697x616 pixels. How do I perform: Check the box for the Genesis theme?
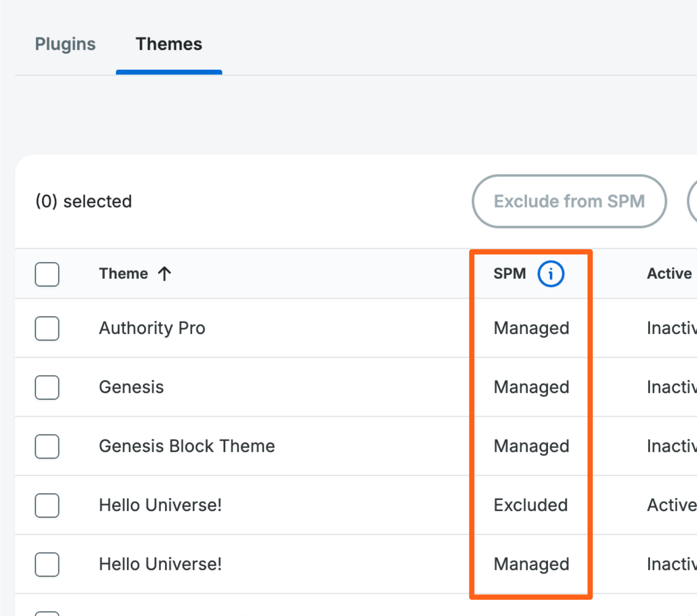47,387
